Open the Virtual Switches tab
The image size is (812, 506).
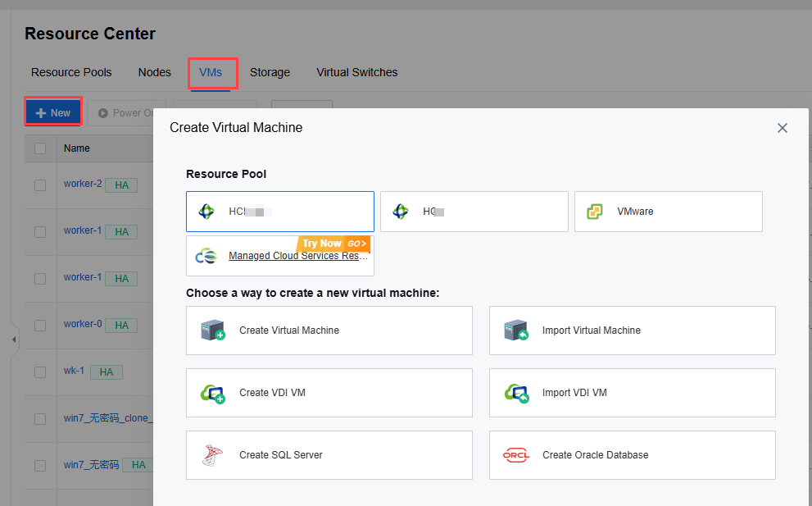[x=356, y=73]
